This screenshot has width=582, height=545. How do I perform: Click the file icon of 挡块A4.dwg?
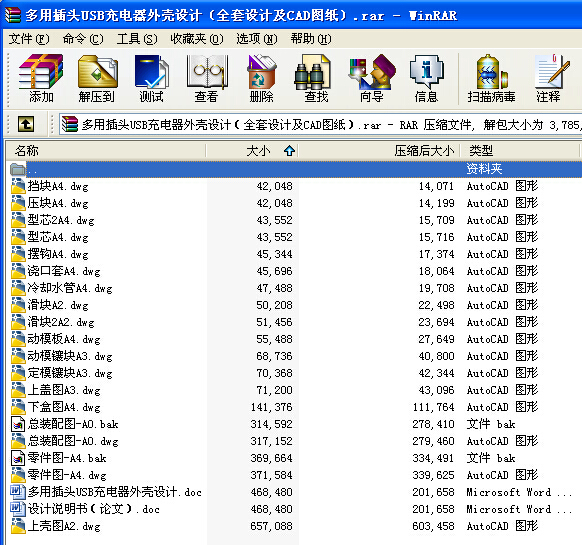(18, 186)
